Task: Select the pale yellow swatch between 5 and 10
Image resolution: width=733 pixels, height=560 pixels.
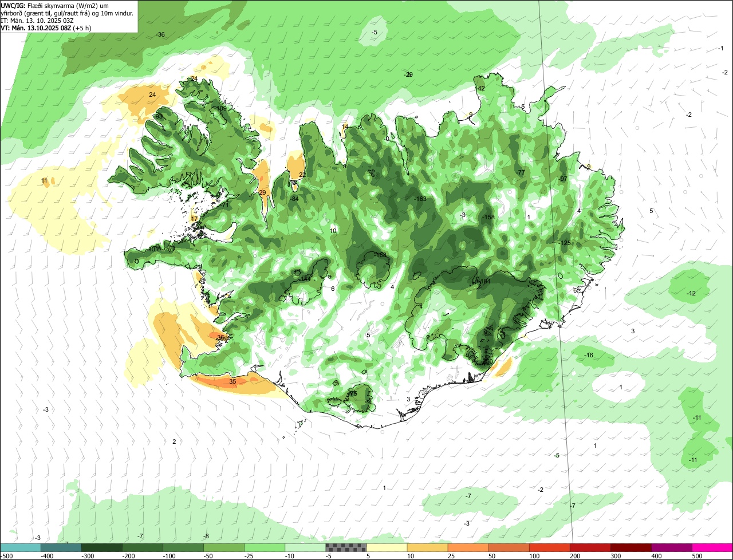Action: pyautogui.click(x=387, y=547)
